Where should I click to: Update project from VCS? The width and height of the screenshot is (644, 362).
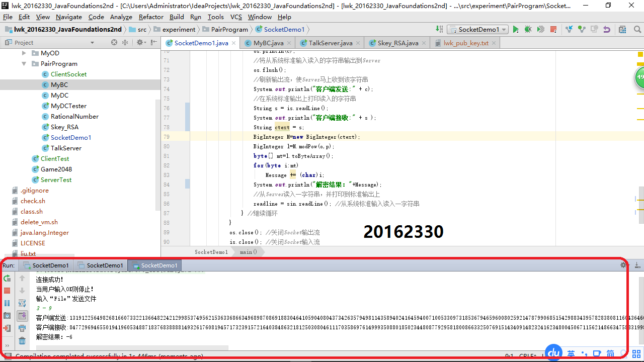tap(570, 29)
